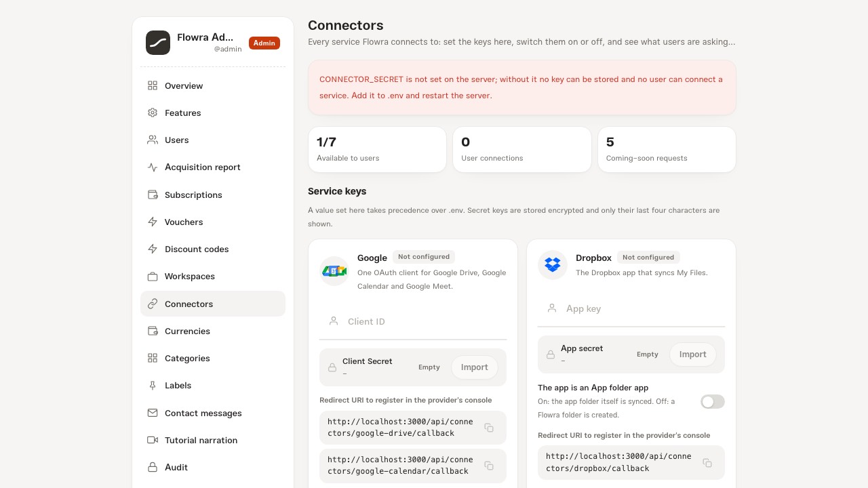Click the Discount codes bolt icon
The image size is (868, 488).
[153, 249]
